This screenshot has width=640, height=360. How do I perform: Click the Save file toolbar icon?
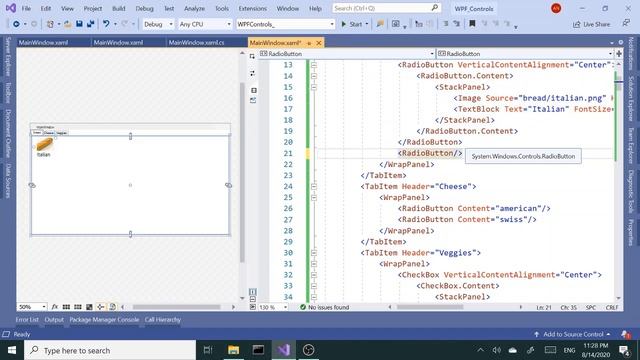coord(79,24)
